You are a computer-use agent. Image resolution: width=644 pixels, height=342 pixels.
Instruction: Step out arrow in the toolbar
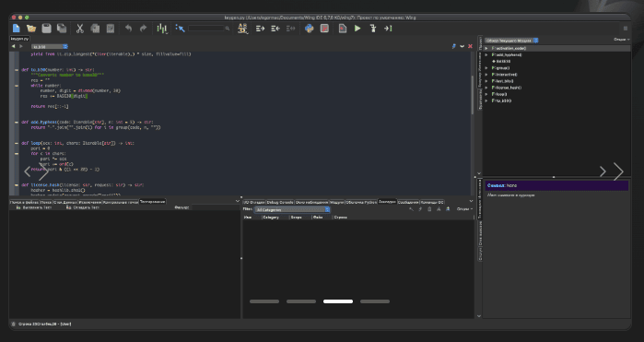pos(388,29)
